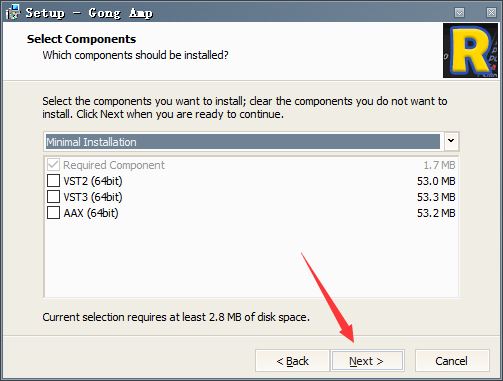Screen dimensions: 503x381
Task: Close the setup window
Action: click(491, 13)
